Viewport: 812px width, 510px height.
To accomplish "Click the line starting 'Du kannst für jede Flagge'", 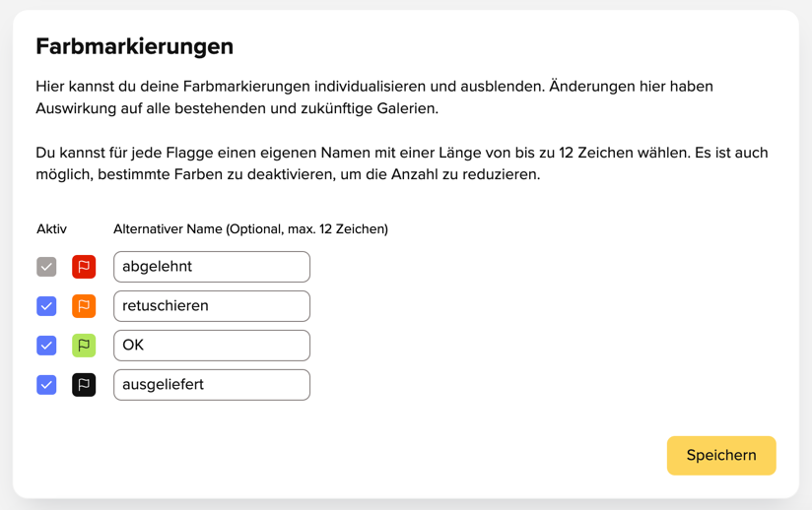I will pos(402,154).
